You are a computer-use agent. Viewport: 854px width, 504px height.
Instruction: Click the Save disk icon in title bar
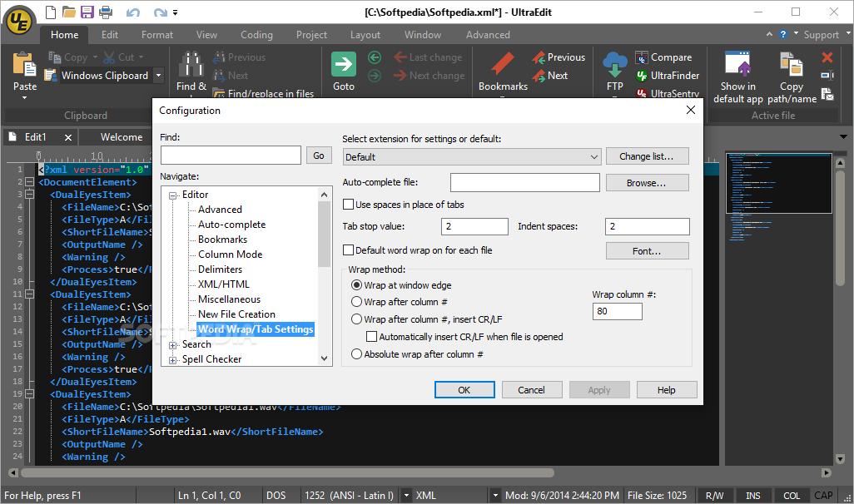pos(87,12)
